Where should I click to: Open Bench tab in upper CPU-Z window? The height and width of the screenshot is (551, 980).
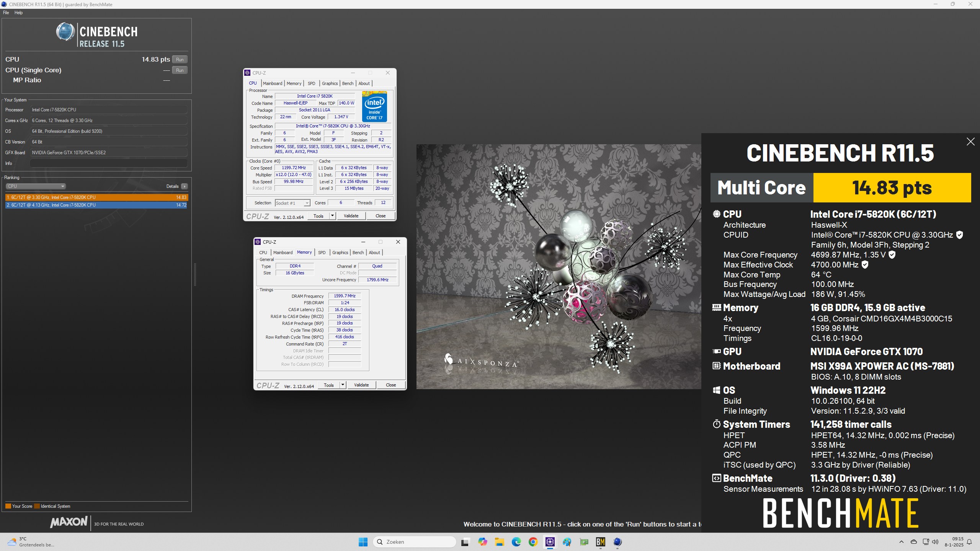click(348, 83)
